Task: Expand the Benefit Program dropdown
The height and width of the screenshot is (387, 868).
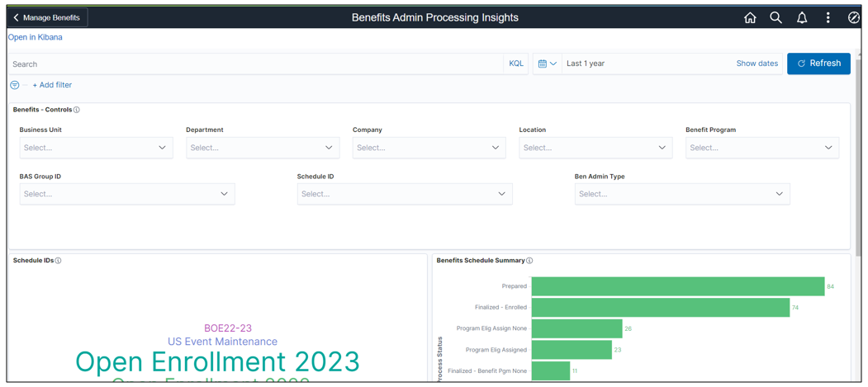Action: point(761,148)
